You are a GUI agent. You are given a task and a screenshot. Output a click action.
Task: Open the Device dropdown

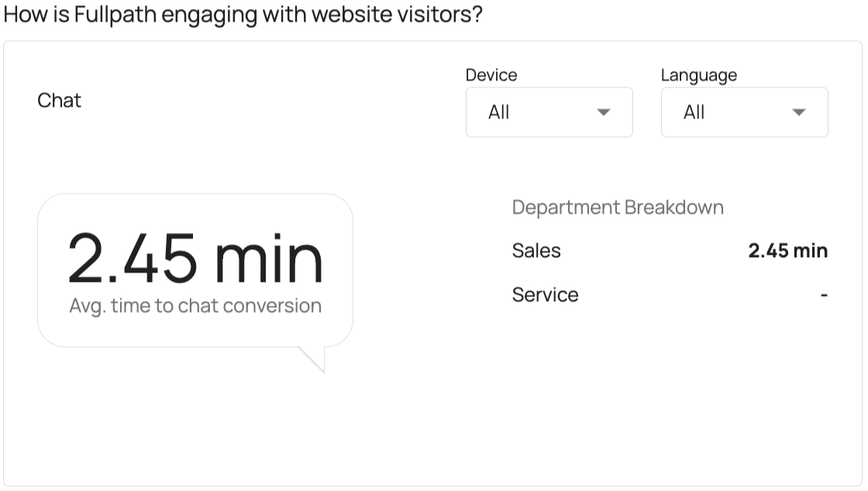(549, 112)
